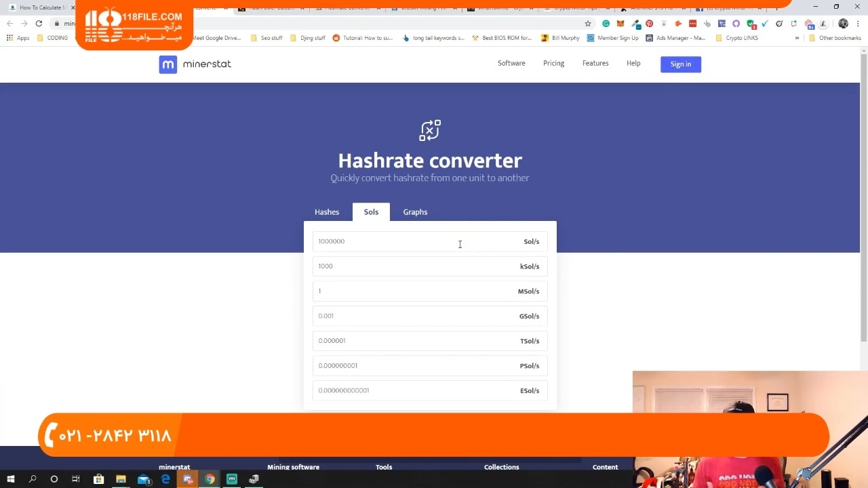
Task: Open Chrome's three-dot menu
Action: [x=858, y=24]
